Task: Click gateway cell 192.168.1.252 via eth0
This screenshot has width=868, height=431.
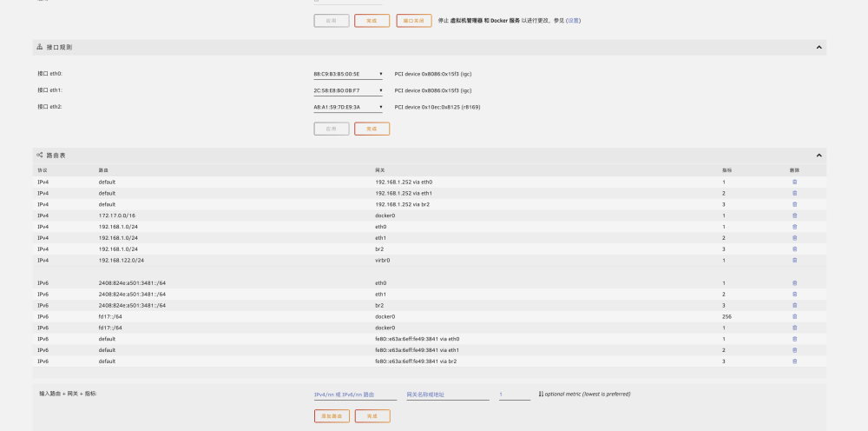Action: (404, 182)
